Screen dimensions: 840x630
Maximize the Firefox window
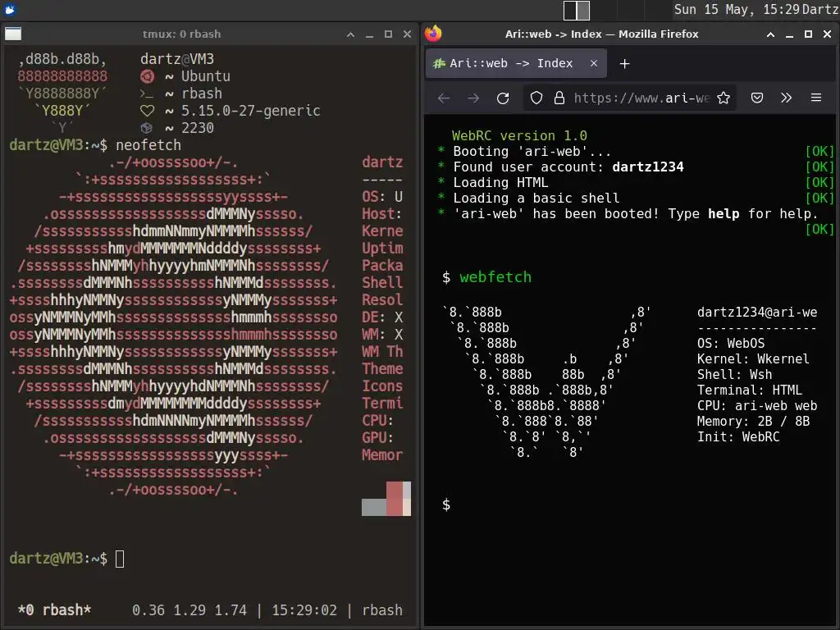(x=808, y=34)
